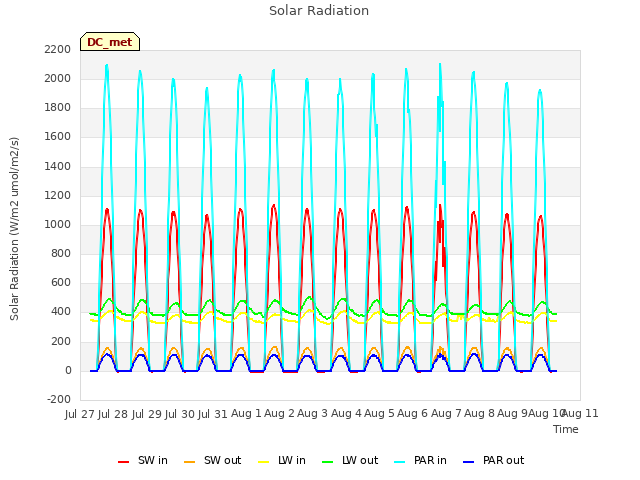640x480 pixels.
Task: Click the Y-axis title Solar Radiation
Action: [x=14, y=229]
